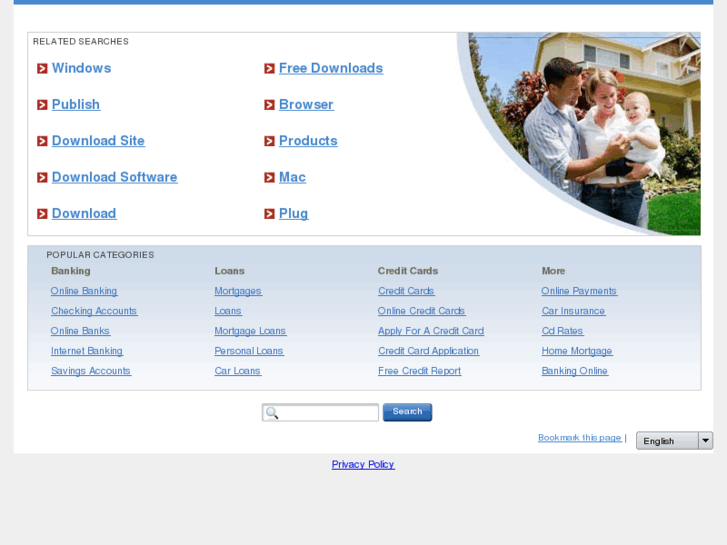Visit the Products link
The image size is (727, 545).
pos(308,141)
